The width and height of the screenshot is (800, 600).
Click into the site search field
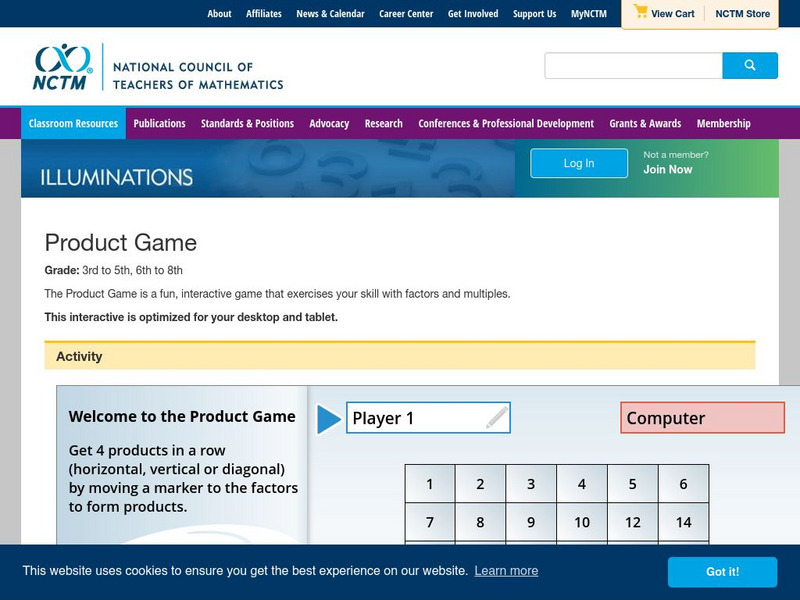(633, 65)
